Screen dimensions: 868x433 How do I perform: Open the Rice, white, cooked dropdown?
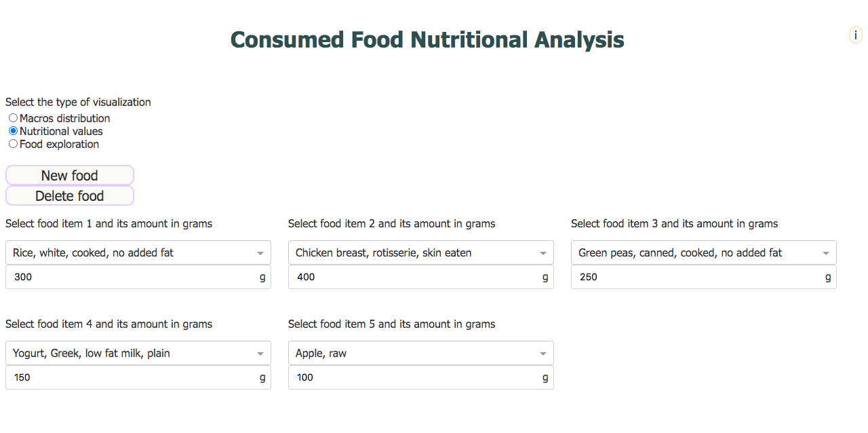coord(138,252)
